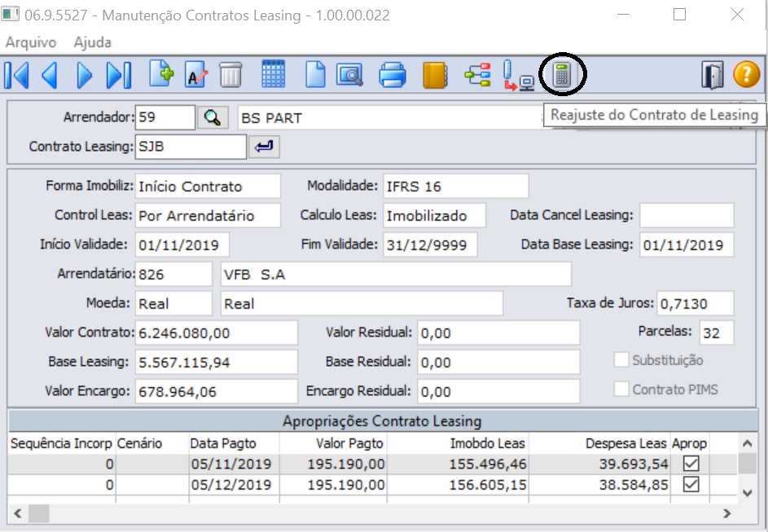
Task: Edit the current record with pencil icon
Action: 196,75
